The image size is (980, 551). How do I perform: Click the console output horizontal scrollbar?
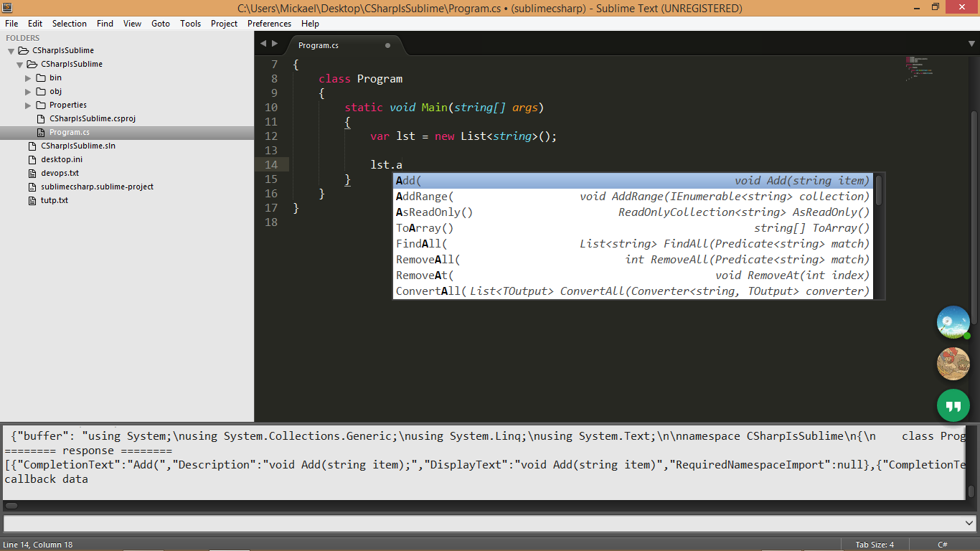coord(12,506)
